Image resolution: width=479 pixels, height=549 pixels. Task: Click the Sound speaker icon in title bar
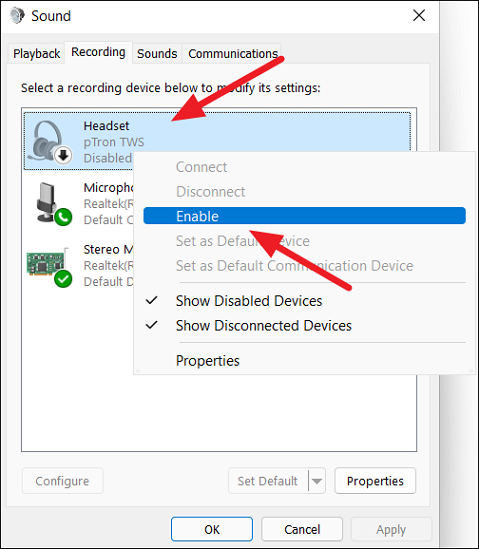(16, 16)
